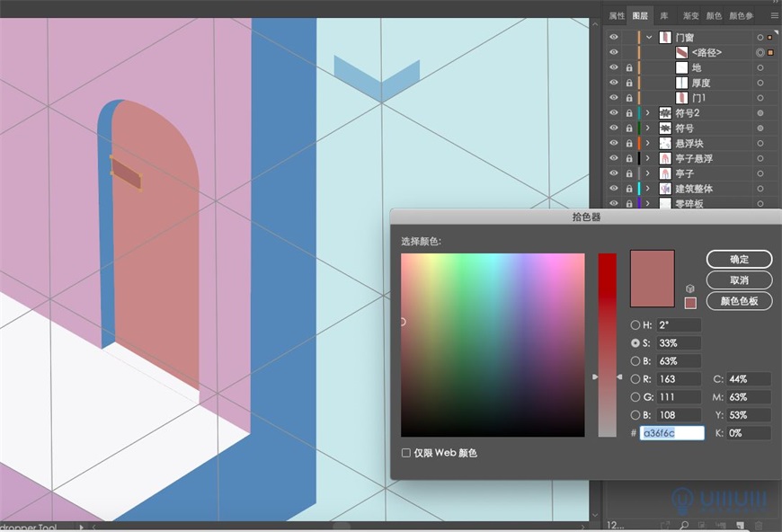Click the hex value input field

[673, 433]
